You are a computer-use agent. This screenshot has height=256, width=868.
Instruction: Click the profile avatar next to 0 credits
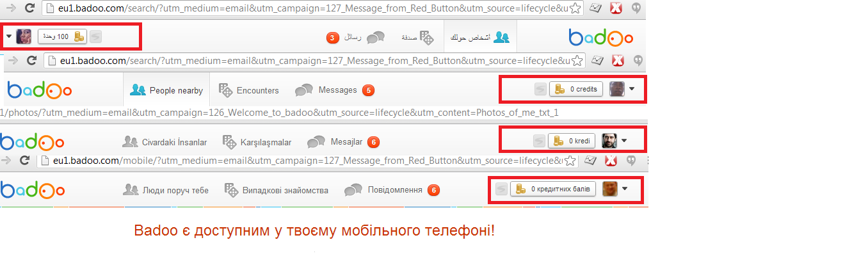616,89
